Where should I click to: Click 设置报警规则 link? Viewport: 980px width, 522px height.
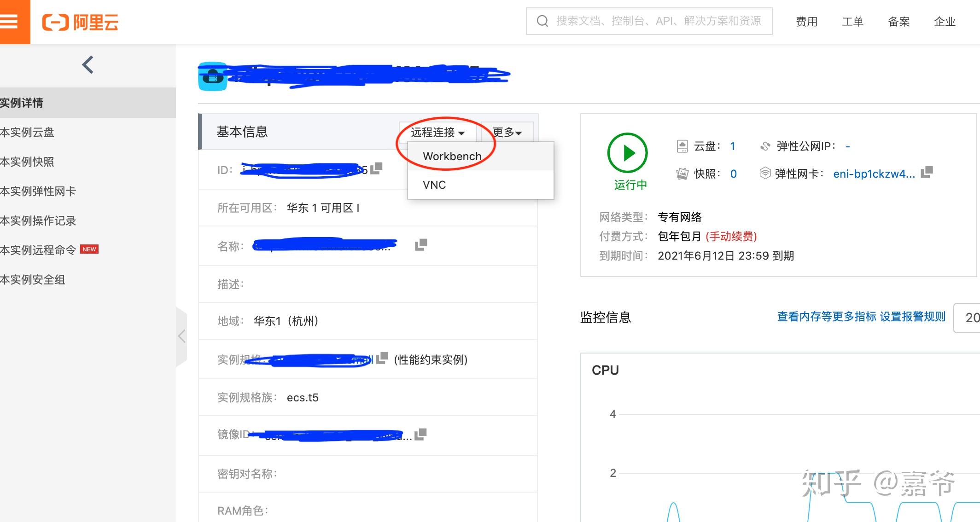(912, 317)
